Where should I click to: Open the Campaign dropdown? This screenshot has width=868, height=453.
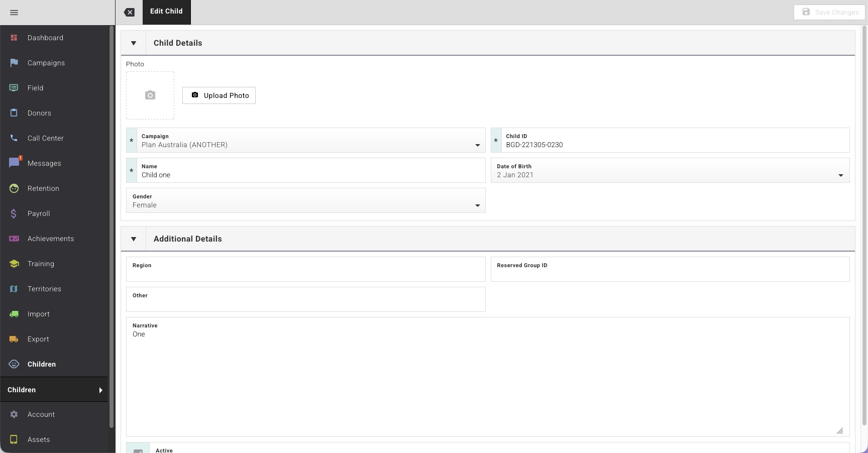point(306,140)
